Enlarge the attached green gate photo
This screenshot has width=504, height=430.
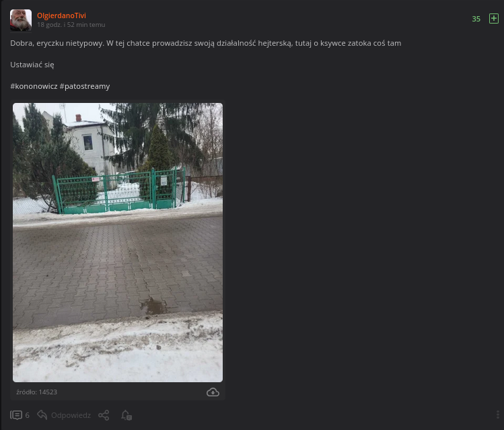click(x=118, y=242)
